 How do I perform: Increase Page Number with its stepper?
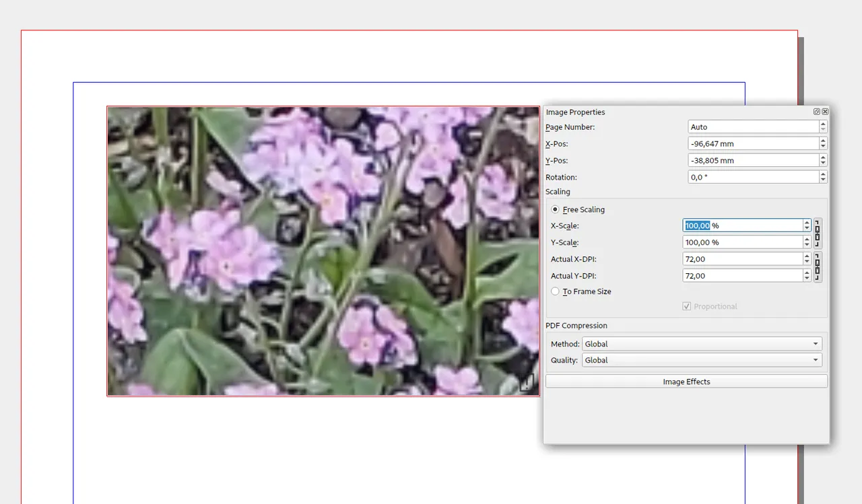pos(822,123)
